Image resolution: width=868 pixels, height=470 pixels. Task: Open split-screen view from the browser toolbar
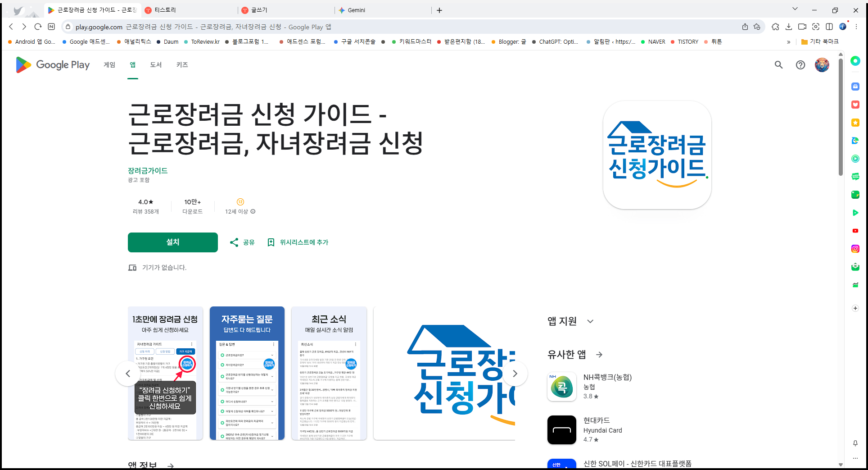pos(830,27)
